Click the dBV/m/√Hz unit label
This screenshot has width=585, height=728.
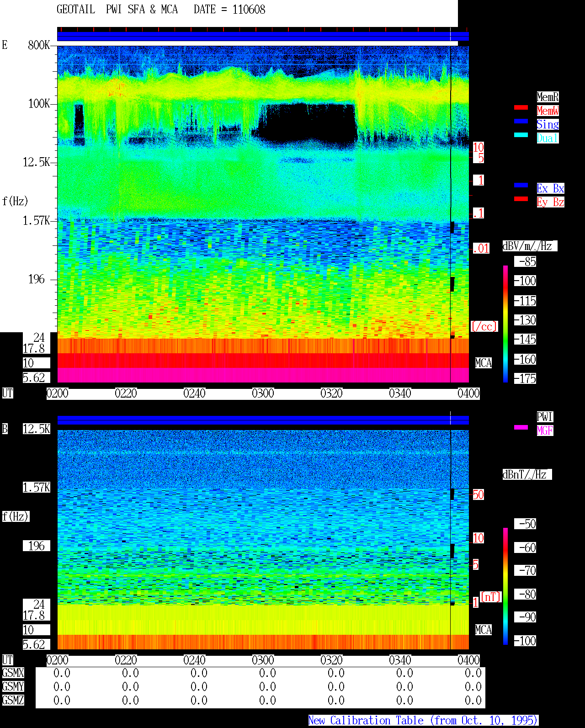tap(530, 246)
